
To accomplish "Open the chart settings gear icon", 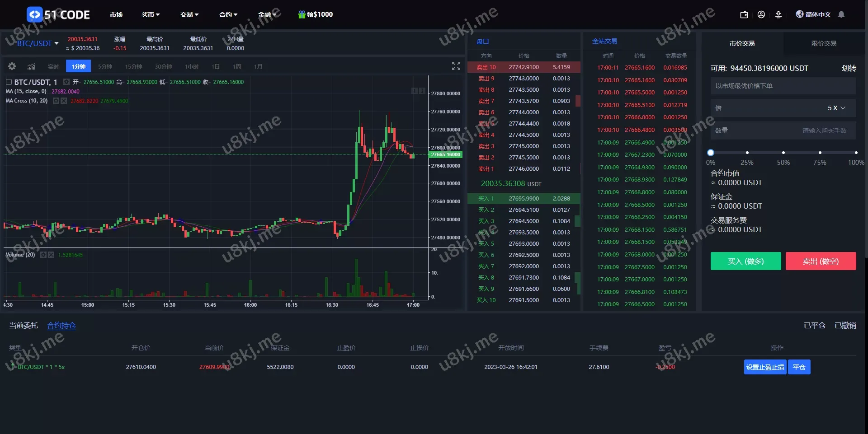I will coord(12,66).
